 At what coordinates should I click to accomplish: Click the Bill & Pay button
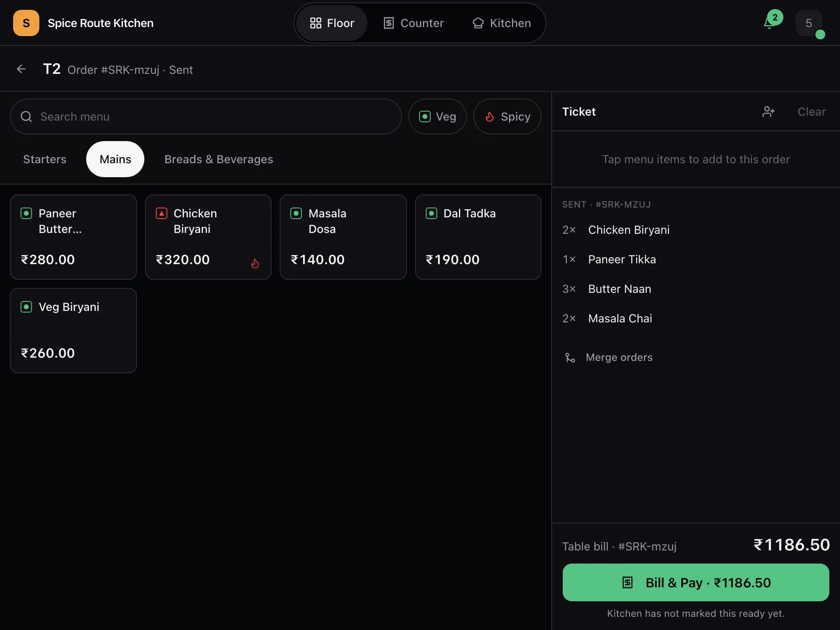point(696,582)
